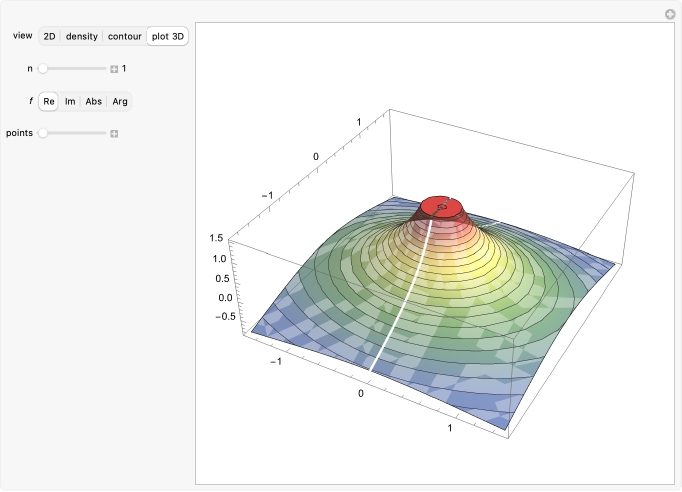This screenshot has width=682, height=492.
Task: Pick Abs for the function f
Action: [94, 101]
